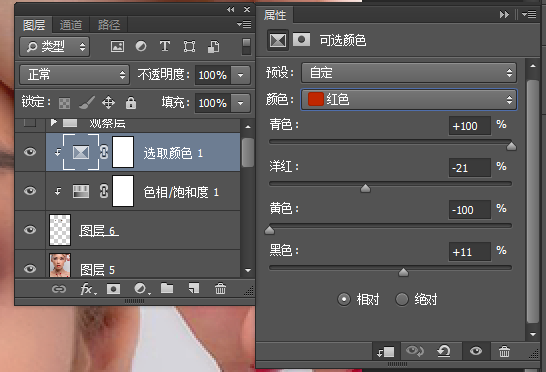
Task: Click the 洋红 slider handle
Action: 365,188
